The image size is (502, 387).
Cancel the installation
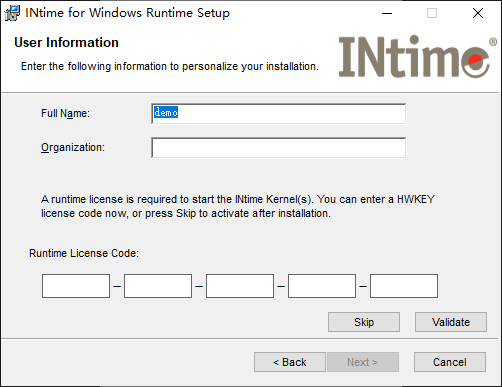(450, 362)
